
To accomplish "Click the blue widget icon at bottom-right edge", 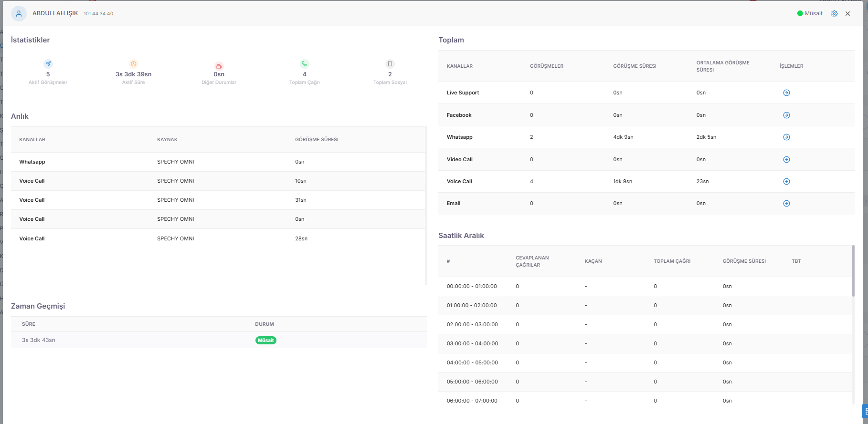I will [865, 411].
